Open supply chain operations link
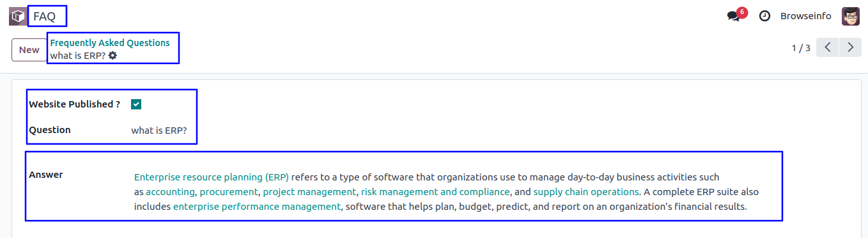Screen dimensions: 868x238 point(586,192)
